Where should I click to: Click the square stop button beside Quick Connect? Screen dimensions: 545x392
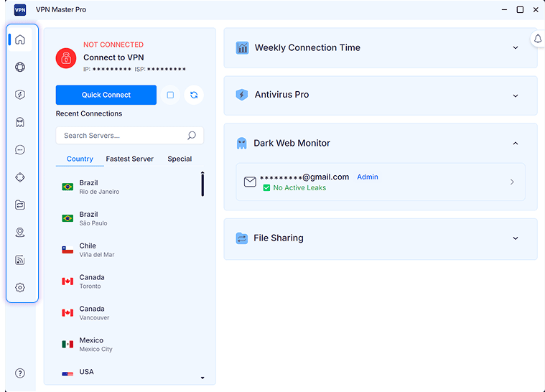click(x=170, y=95)
